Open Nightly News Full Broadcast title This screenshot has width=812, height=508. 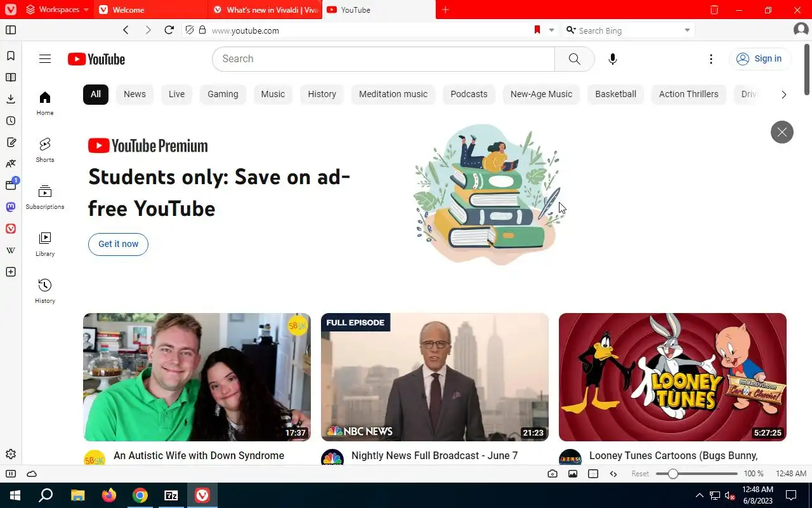(435, 455)
